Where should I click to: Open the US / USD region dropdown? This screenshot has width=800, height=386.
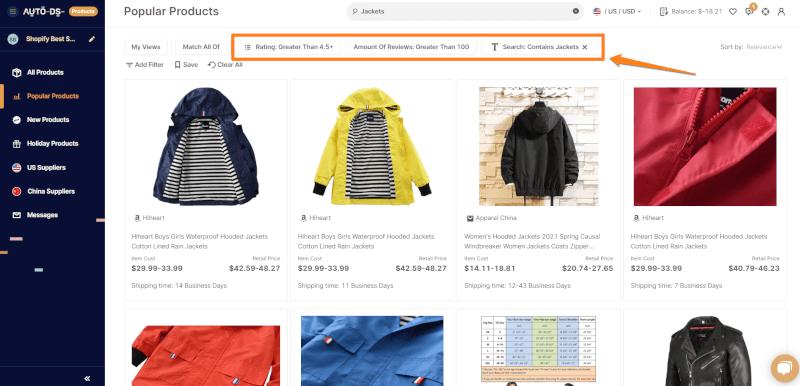617,11
